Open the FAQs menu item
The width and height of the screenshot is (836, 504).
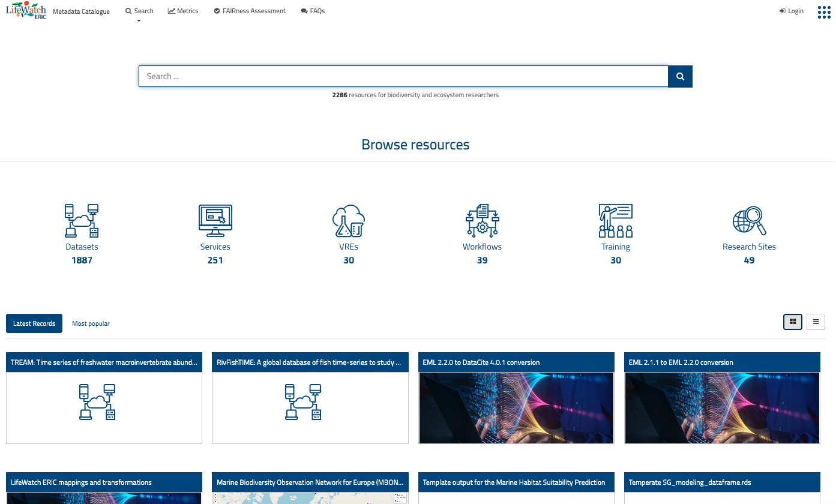(x=313, y=11)
